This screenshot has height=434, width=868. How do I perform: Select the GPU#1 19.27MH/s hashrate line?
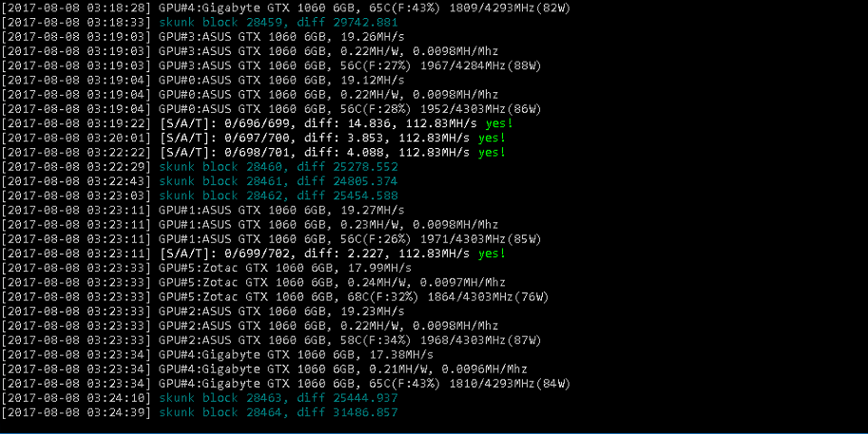point(203,210)
